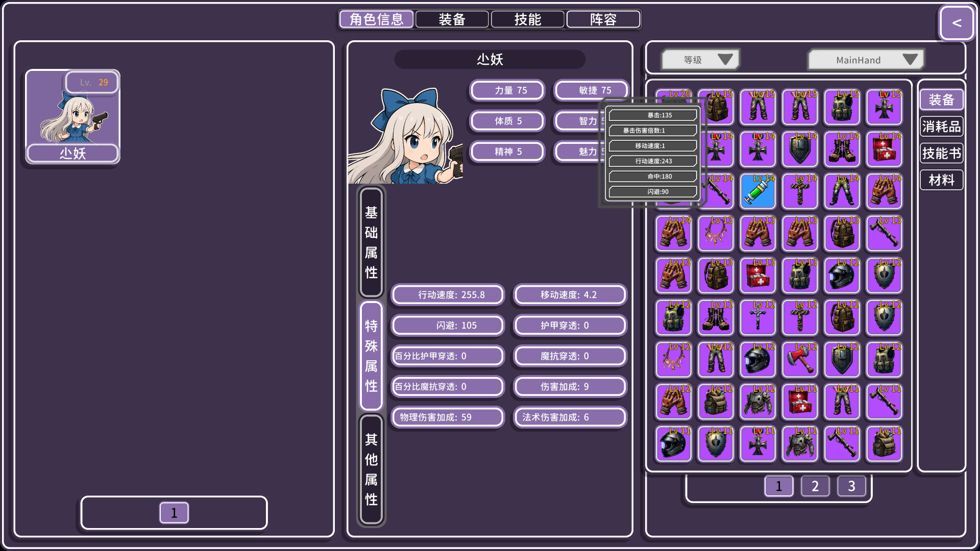This screenshot has width=980, height=551.
Task: Pick the red axe item
Action: click(799, 360)
